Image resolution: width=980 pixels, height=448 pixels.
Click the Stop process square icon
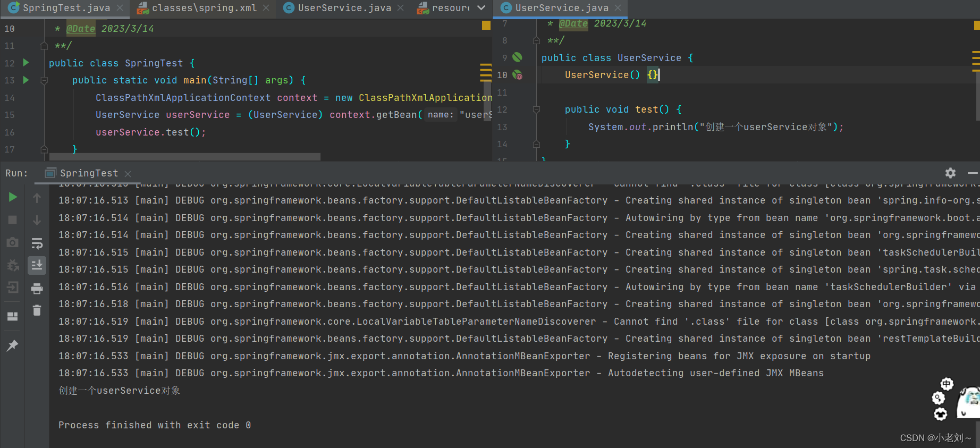click(13, 219)
